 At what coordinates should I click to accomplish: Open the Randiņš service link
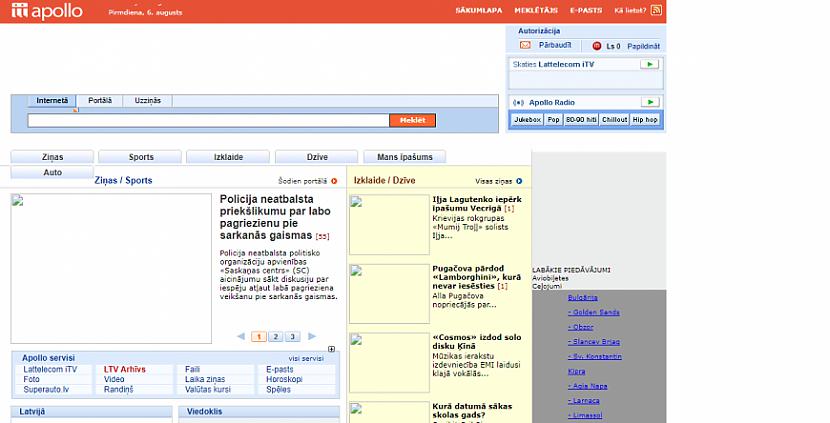point(119,389)
